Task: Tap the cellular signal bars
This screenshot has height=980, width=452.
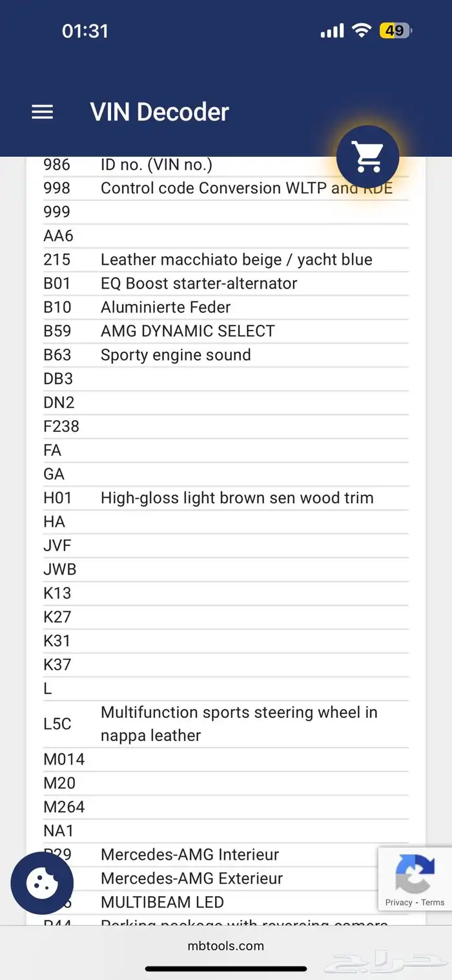Action: pos(332,30)
